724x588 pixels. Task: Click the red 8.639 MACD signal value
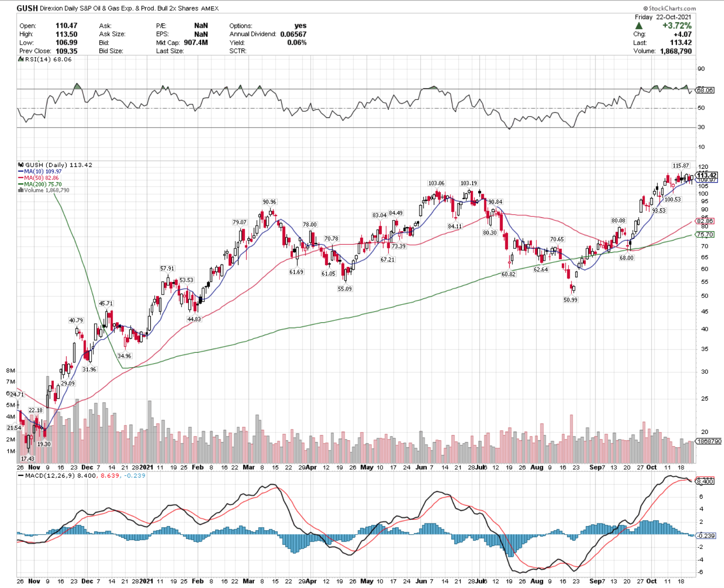click(x=110, y=475)
